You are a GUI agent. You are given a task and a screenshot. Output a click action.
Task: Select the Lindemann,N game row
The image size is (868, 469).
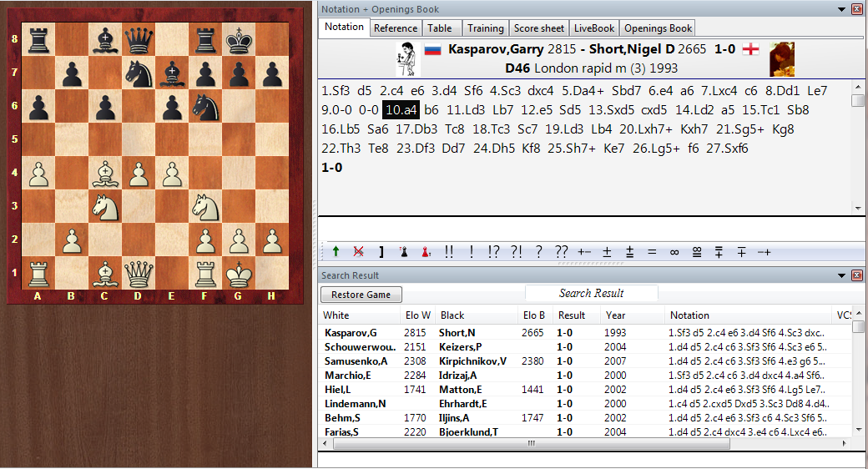click(586, 404)
